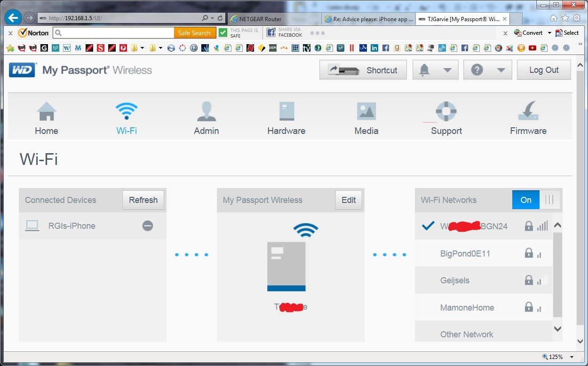Viewport: 588px width, 366px height.
Task: Click Share via Facebook in Norton toolbar
Action: (x=285, y=33)
